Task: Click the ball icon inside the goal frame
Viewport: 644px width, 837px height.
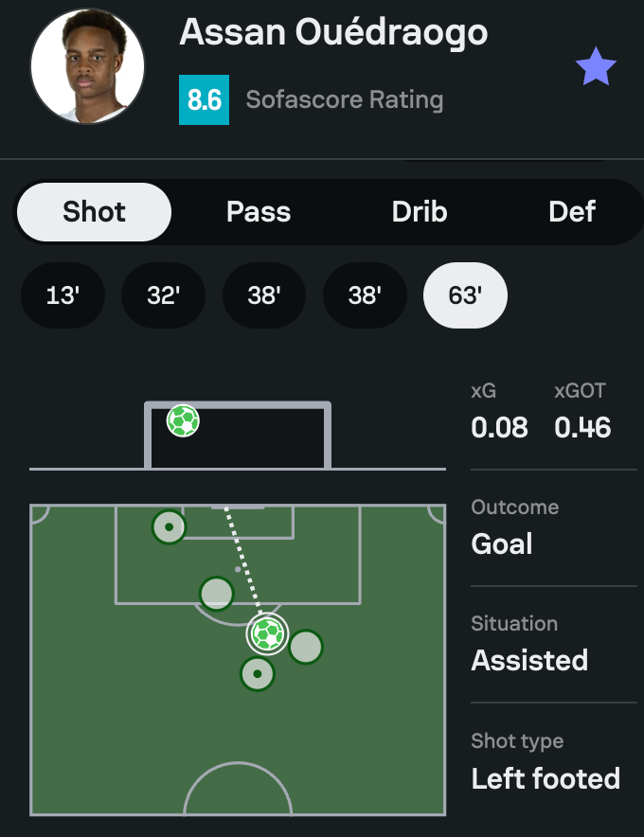Action: click(x=183, y=420)
